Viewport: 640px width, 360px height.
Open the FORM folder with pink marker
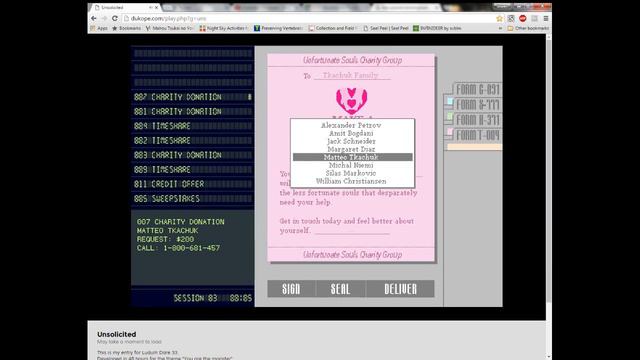473,135
